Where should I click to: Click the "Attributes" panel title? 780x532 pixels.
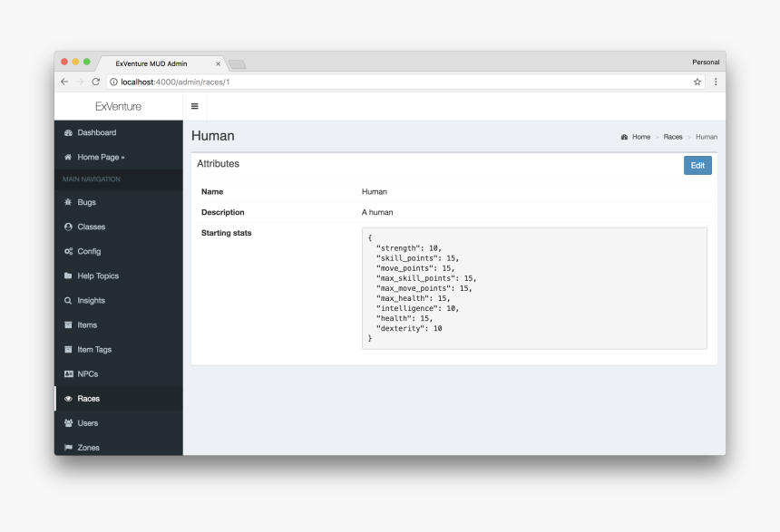coord(218,163)
